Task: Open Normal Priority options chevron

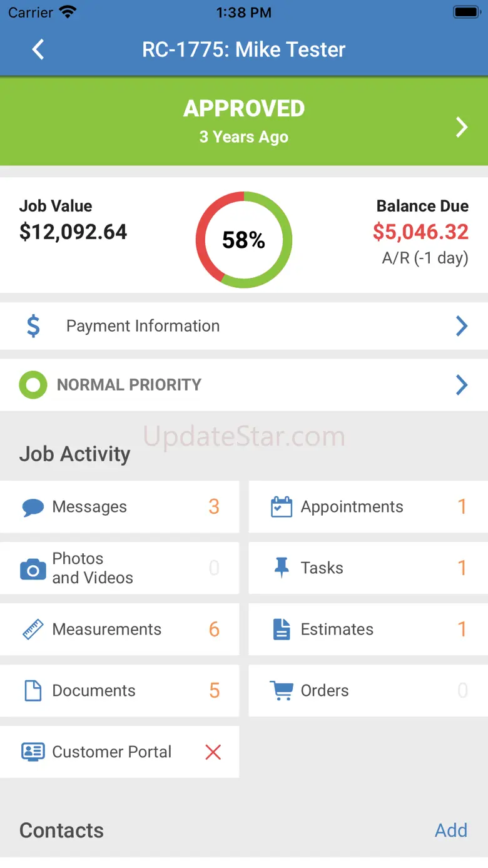Action: 462,385
